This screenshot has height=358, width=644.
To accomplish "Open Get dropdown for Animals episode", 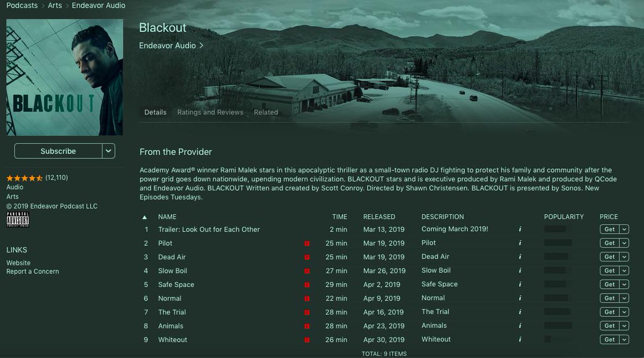I will (x=624, y=326).
